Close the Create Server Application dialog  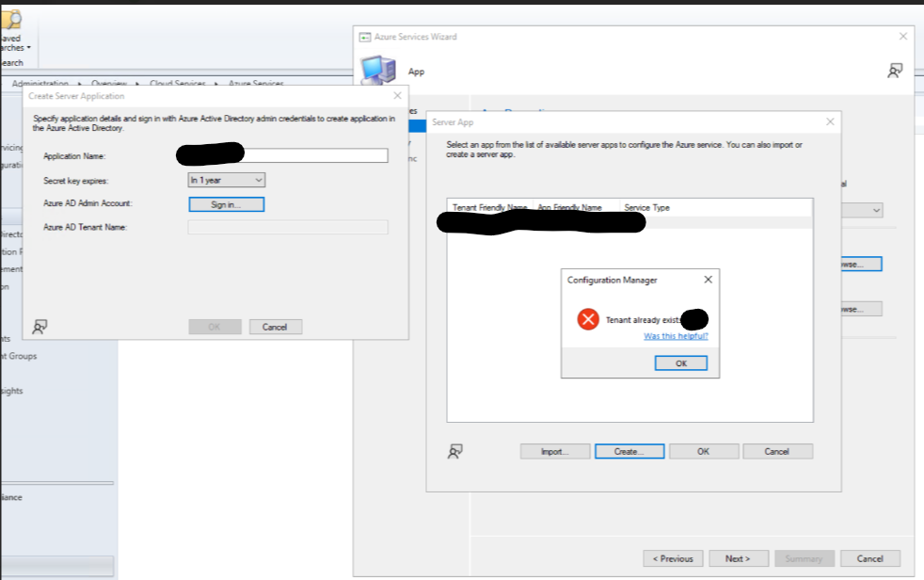coord(397,95)
